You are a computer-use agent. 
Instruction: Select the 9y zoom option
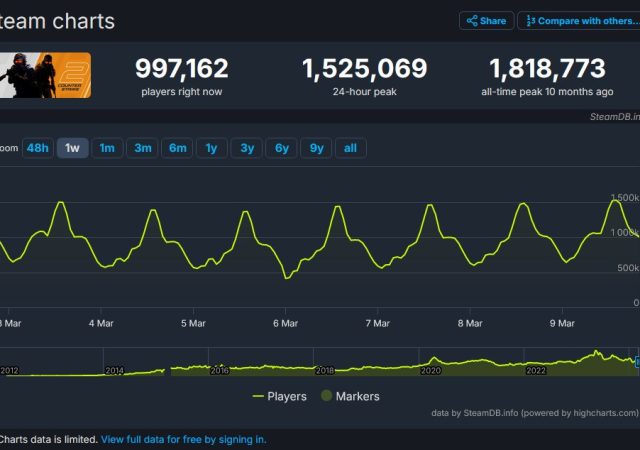pyautogui.click(x=316, y=148)
